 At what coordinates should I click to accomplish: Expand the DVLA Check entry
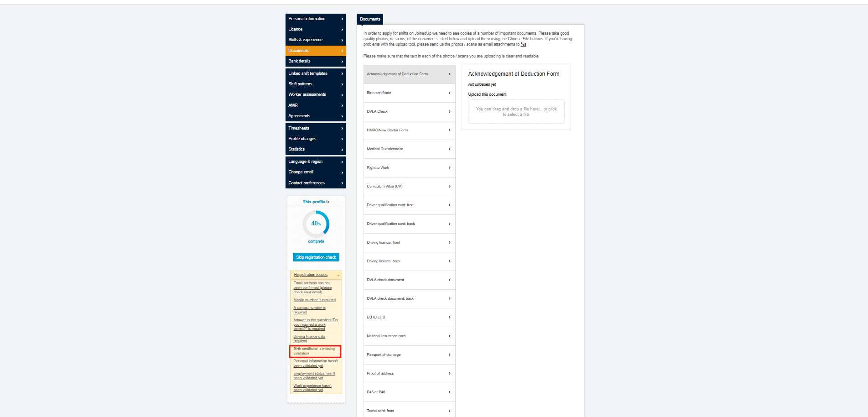(408, 111)
